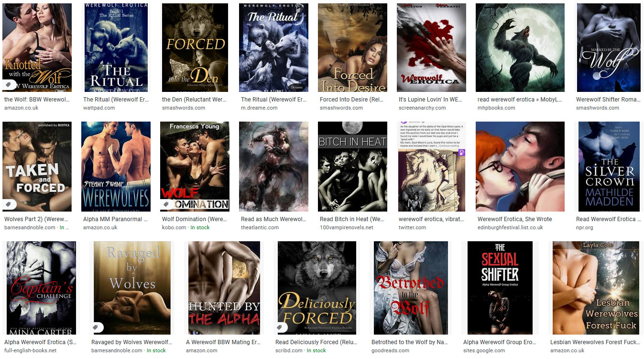Viewport: 644px width, 359px height.
Task: Click title "Alpha Werewolf Erotica (S..."
Action: pos(40,342)
